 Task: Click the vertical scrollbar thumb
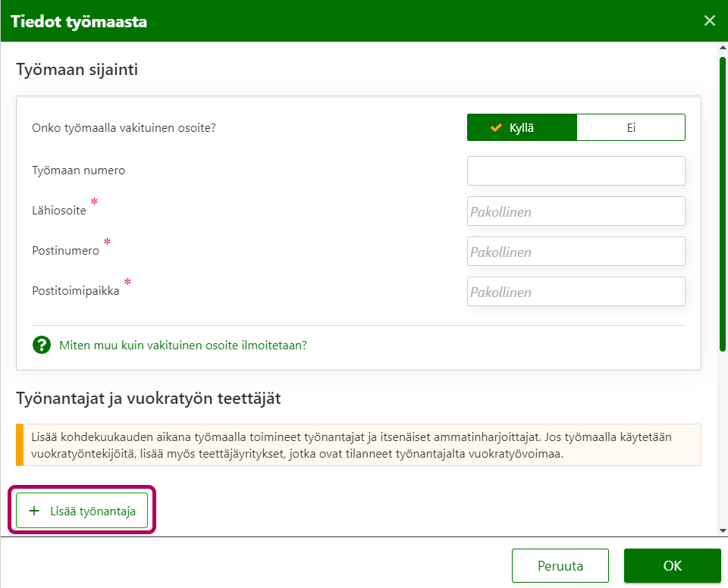click(x=722, y=205)
